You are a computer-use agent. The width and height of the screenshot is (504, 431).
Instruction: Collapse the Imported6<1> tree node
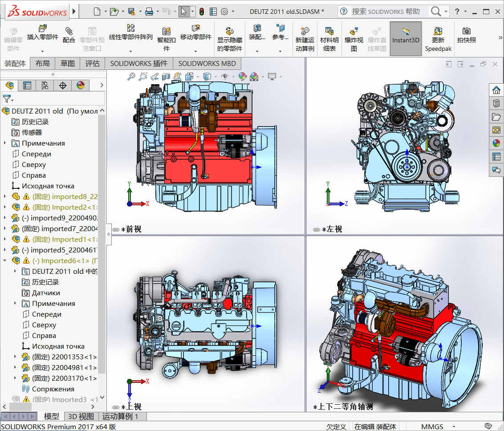[5, 261]
